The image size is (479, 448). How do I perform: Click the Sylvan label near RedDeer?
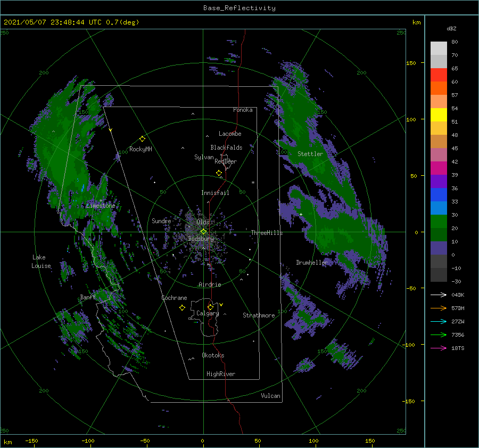pyautogui.click(x=204, y=157)
